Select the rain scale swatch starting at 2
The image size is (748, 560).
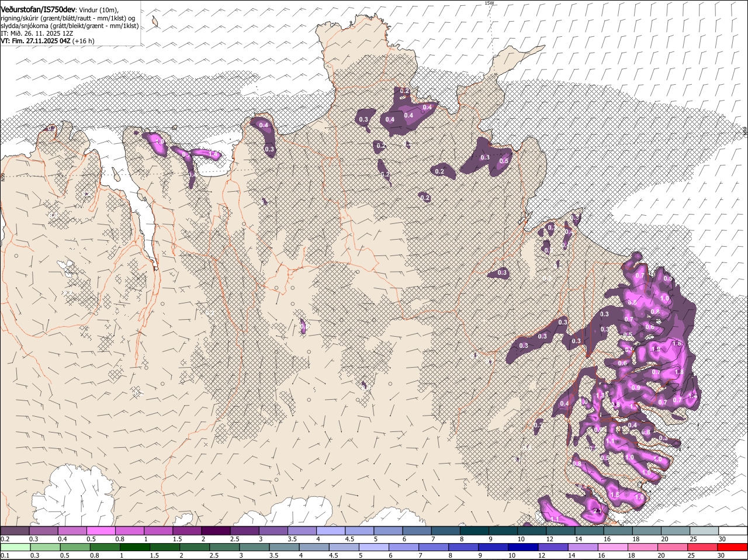click(x=195, y=547)
